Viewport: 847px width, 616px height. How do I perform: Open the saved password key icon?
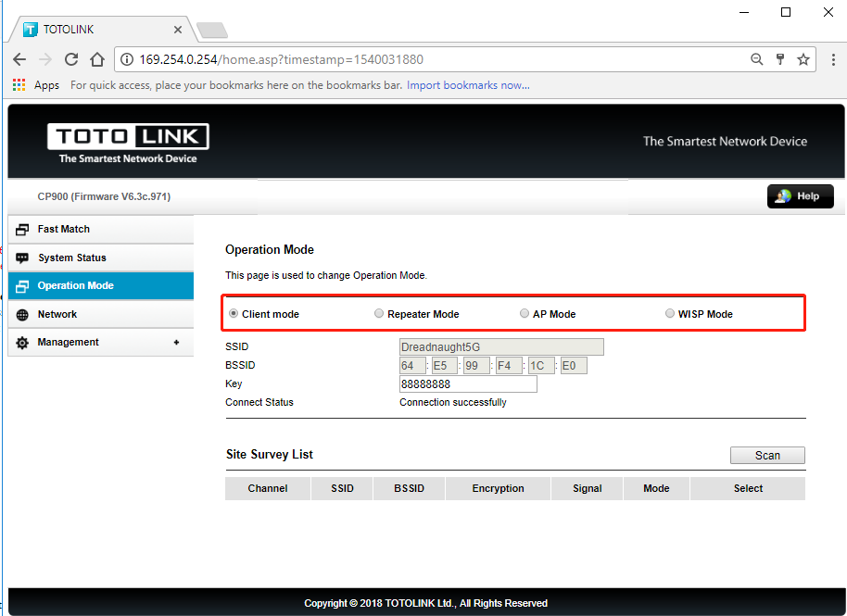pyautogui.click(x=780, y=59)
